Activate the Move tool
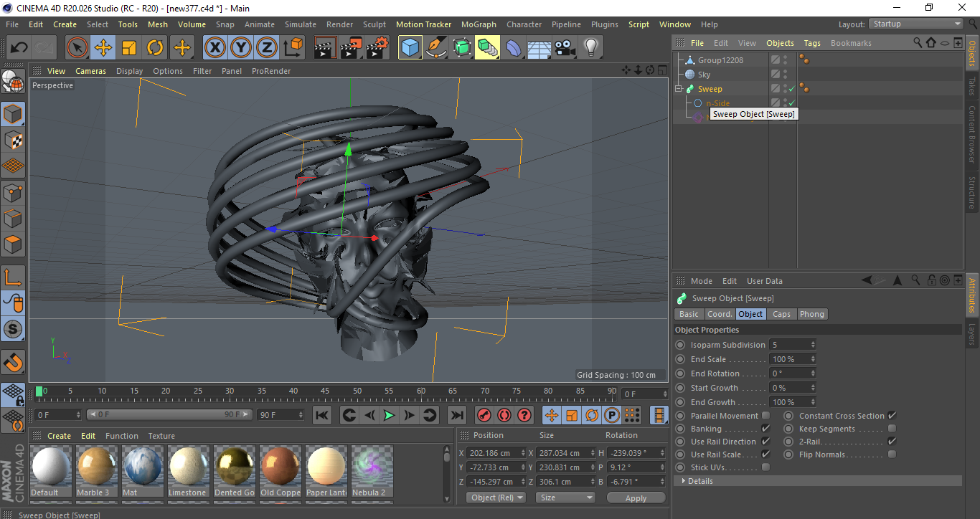This screenshot has height=519, width=980. 103,48
